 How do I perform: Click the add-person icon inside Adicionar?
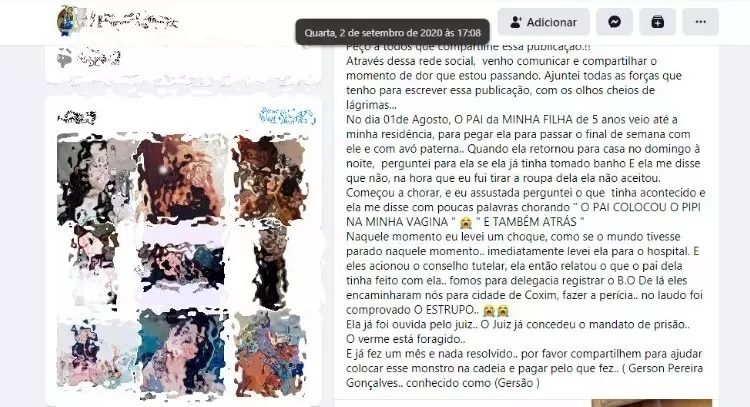click(516, 22)
